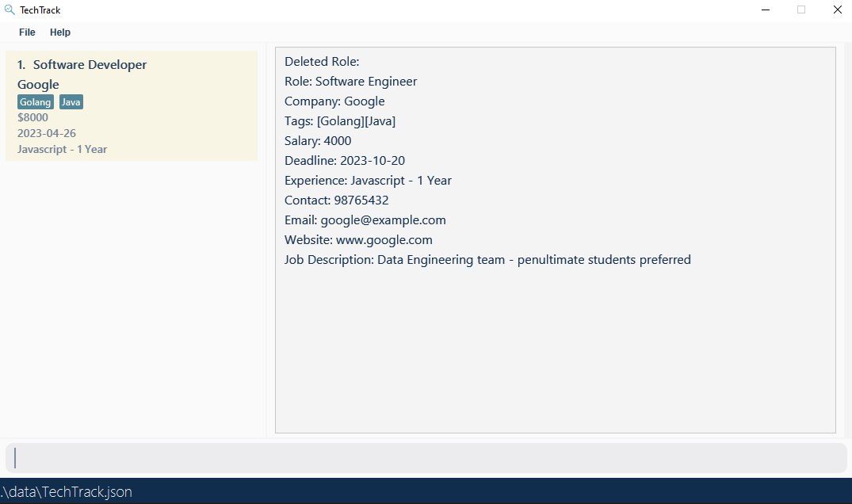The height and width of the screenshot is (504, 852).
Task: Click the command input field
Action: [x=426, y=458]
